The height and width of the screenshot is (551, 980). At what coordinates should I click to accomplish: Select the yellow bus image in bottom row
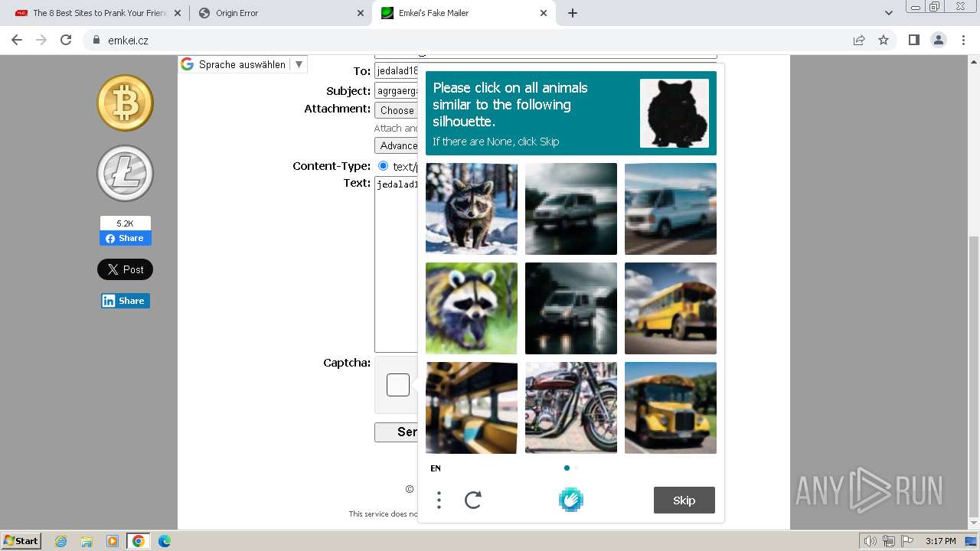(x=671, y=408)
